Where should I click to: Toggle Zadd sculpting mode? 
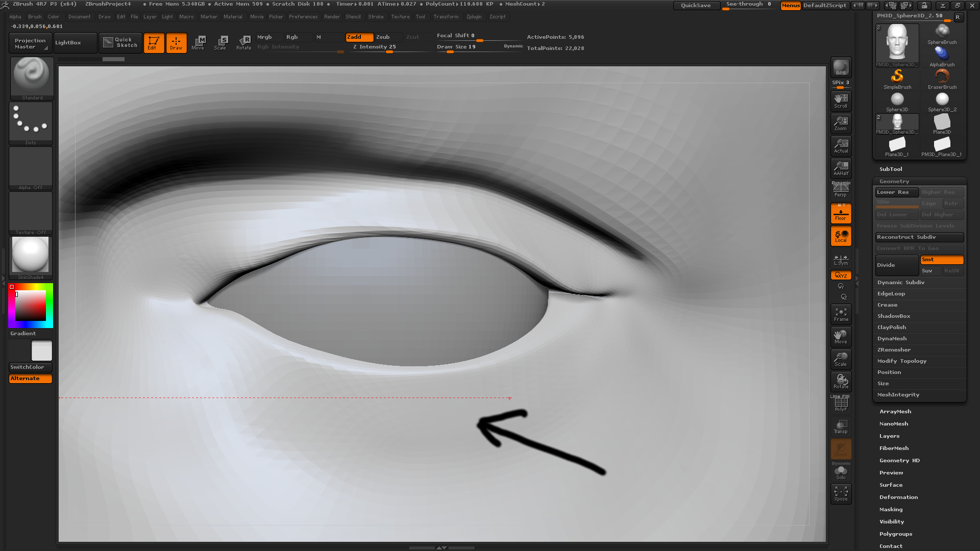pyautogui.click(x=359, y=37)
